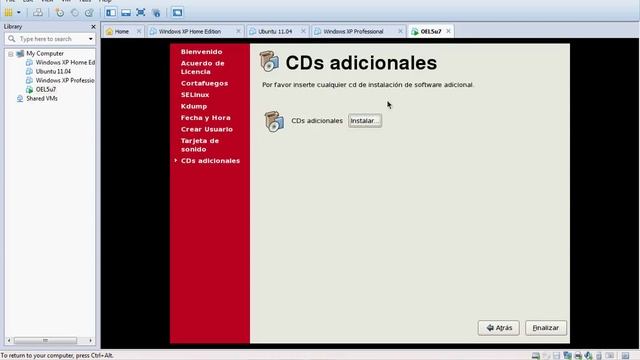Close the Windows XP Home Edition tab

pos(238,31)
